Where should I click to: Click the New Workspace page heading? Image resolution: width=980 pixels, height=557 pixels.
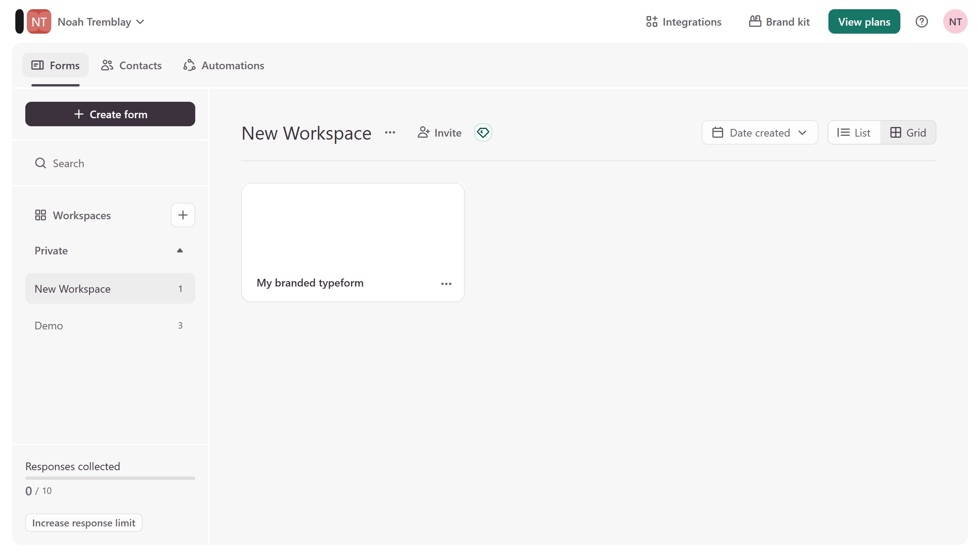tap(307, 133)
